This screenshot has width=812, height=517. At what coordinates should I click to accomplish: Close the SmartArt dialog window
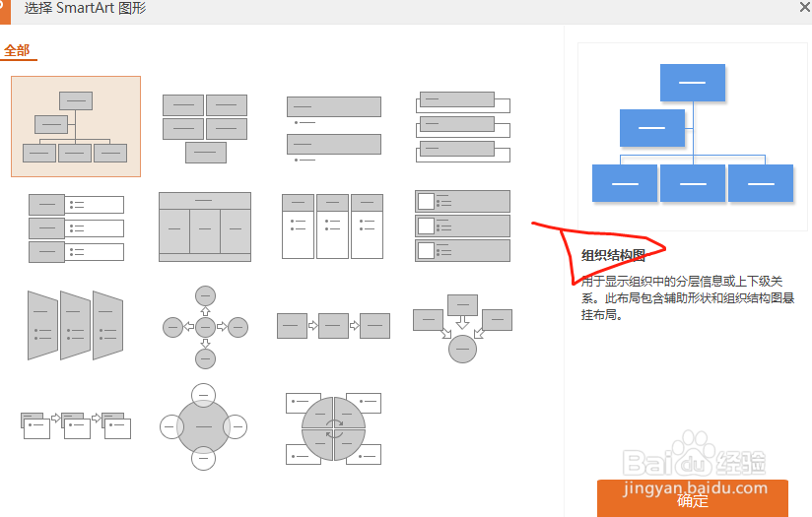point(805,7)
